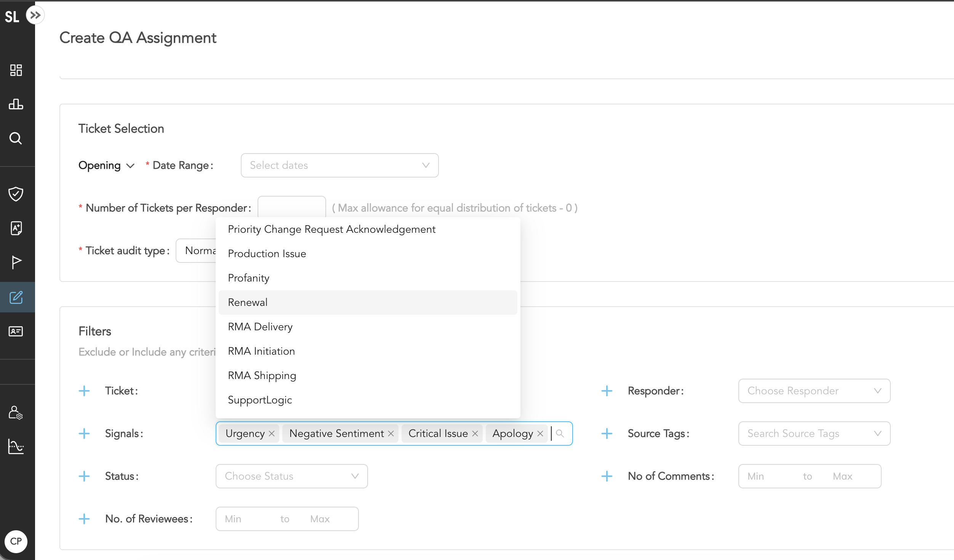Open the leaderboard podium icon in sidebar
Screen dimensions: 954x560
(x=16, y=104)
